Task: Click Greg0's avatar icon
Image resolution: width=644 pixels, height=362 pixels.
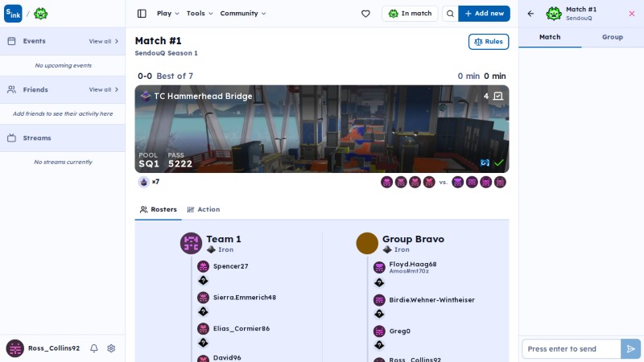Action: click(x=379, y=331)
